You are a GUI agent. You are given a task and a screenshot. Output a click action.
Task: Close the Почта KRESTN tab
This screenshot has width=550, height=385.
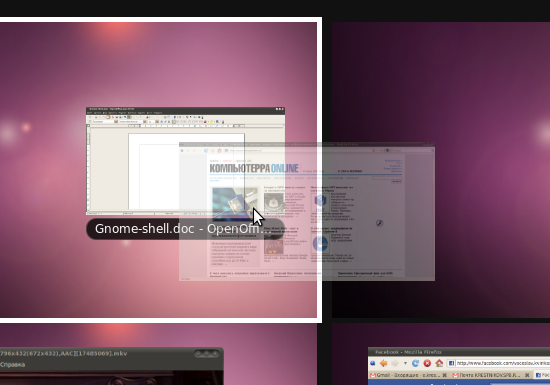[x=527, y=375]
